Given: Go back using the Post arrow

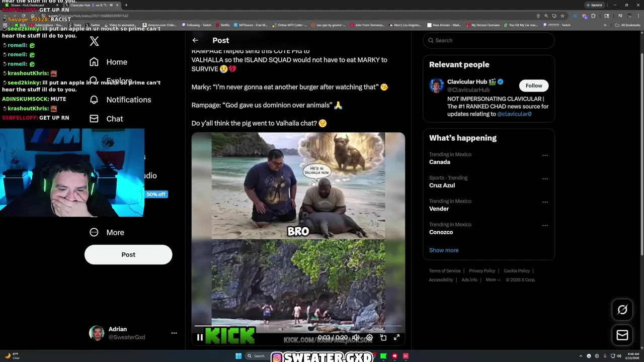Looking at the screenshot, I should [195, 40].
